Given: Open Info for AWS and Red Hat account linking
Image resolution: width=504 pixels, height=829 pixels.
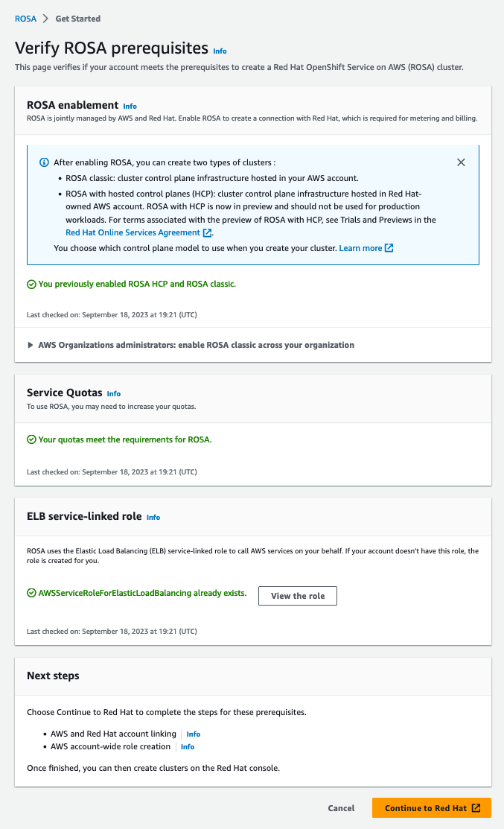Looking at the screenshot, I should coord(193,734).
